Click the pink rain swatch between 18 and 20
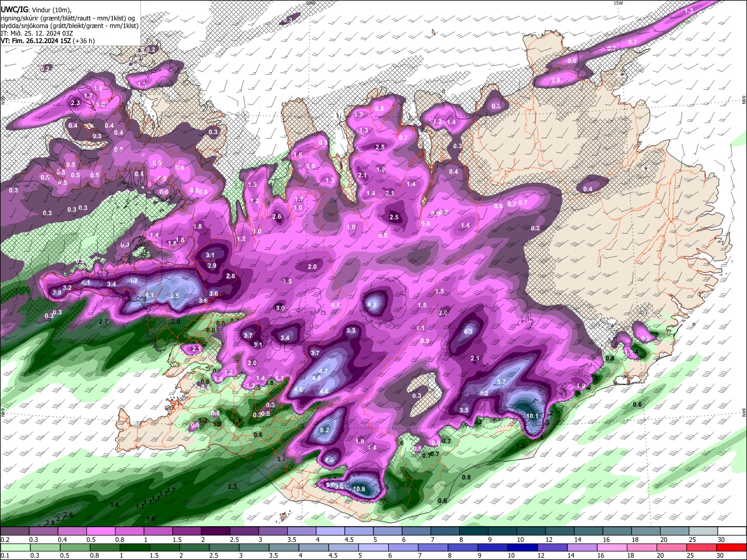747x560 pixels. click(x=643, y=548)
